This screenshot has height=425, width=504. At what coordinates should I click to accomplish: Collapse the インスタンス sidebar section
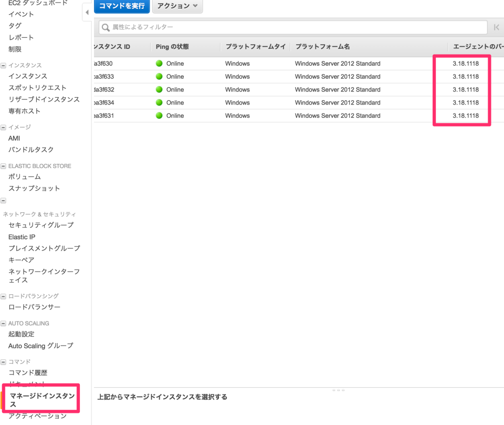4,65
